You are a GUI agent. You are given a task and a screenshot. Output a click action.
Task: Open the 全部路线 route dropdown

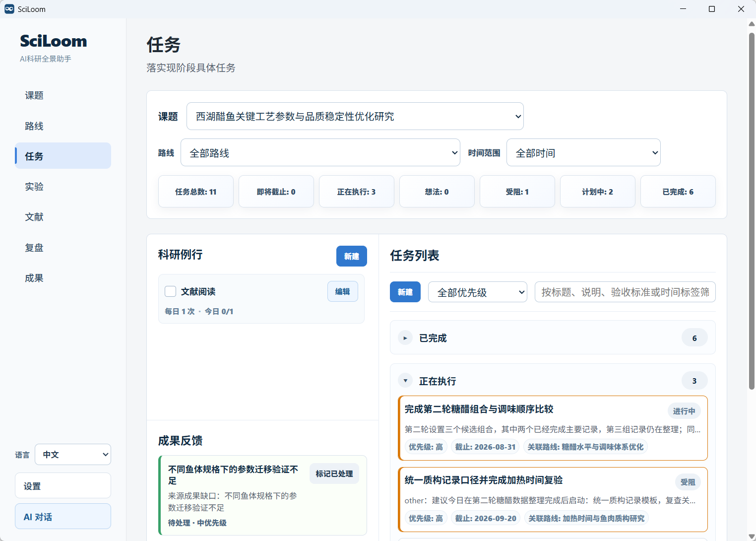(x=320, y=152)
